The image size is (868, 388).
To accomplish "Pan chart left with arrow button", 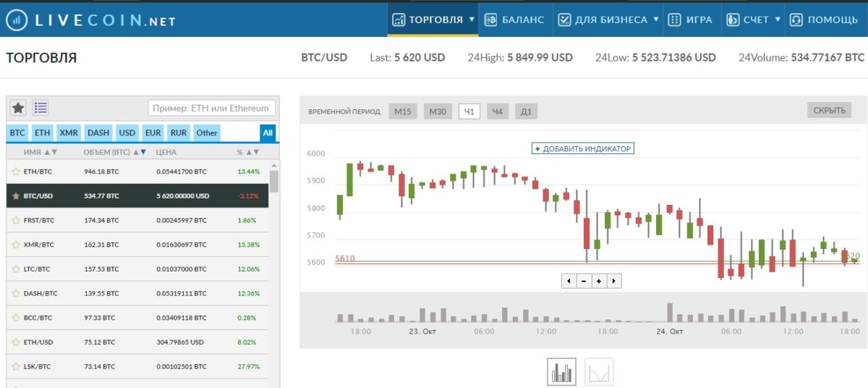I will click(x=569, y=281).
